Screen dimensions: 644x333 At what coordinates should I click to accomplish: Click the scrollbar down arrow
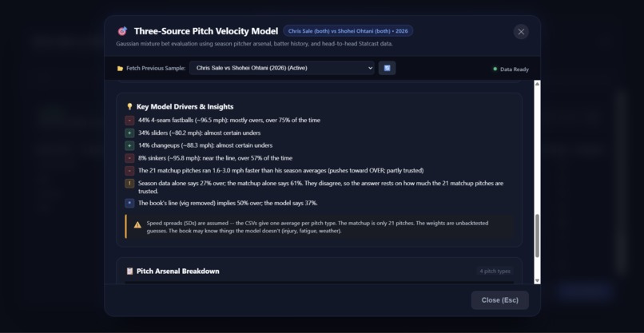coord(537,280)
